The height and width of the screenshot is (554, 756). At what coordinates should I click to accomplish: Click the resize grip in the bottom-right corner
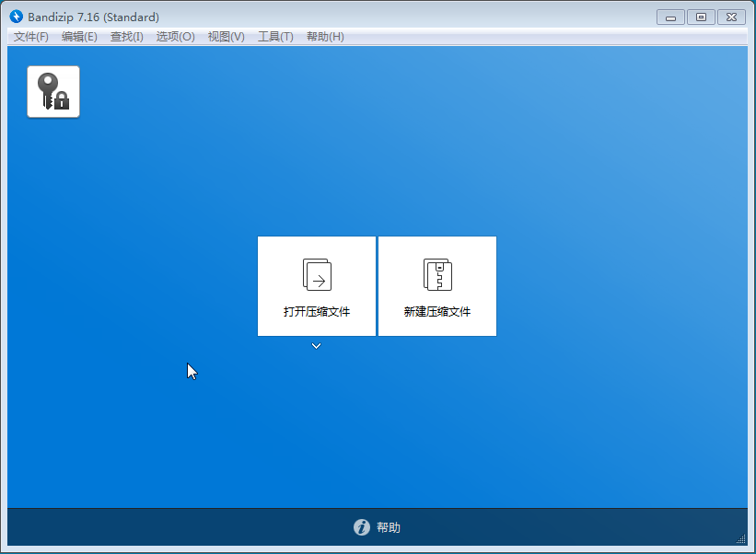coord(742,539)
